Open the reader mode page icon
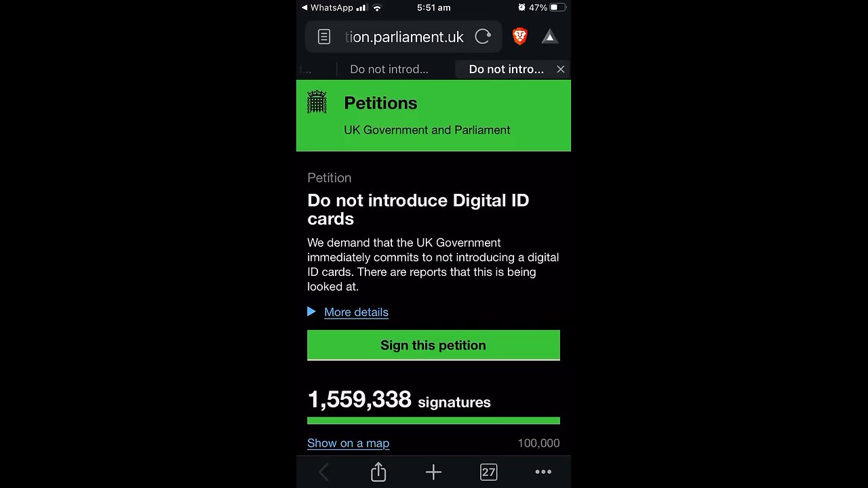Screen dimensions: 868x488 pos(324,37)
